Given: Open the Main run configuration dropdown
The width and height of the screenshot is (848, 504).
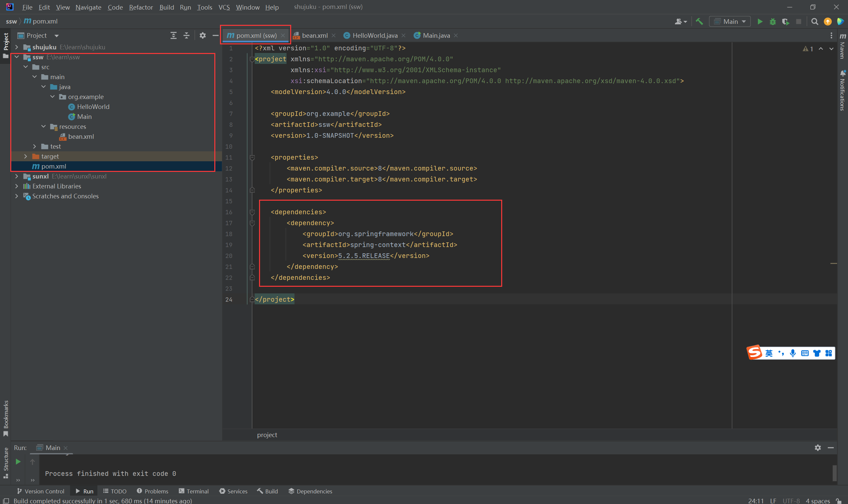Looking at the screenshot, I should 730,22.
